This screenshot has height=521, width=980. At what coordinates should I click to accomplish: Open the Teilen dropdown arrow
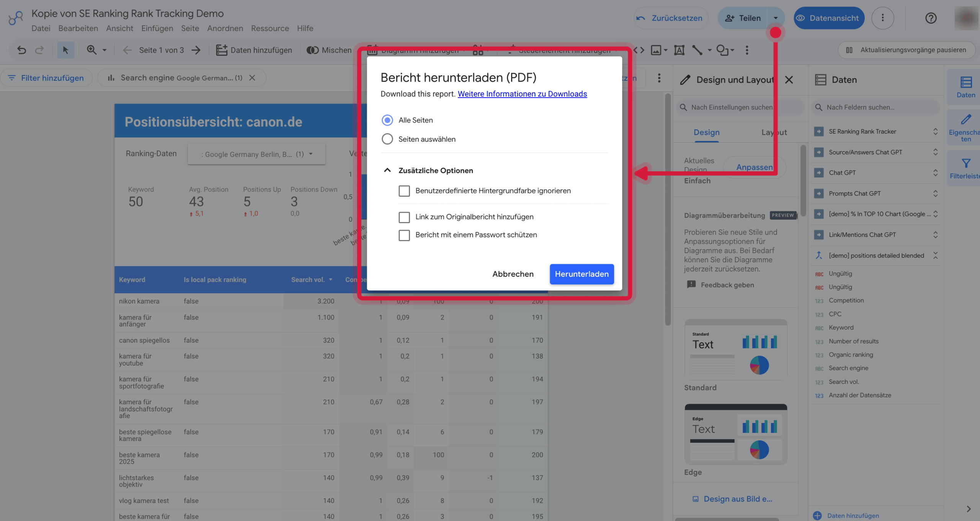click(x=776, y=18)
